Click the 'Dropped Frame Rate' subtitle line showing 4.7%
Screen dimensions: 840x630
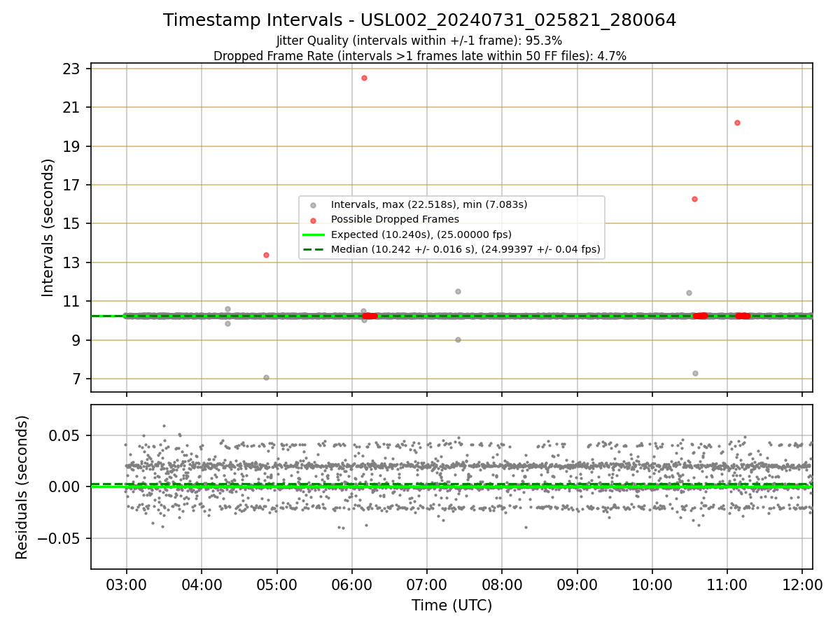tap(420, 55)
